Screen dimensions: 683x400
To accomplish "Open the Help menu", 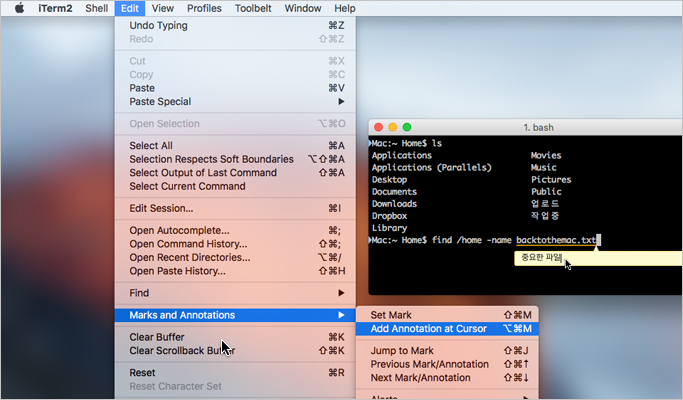I will pos(345,8).
